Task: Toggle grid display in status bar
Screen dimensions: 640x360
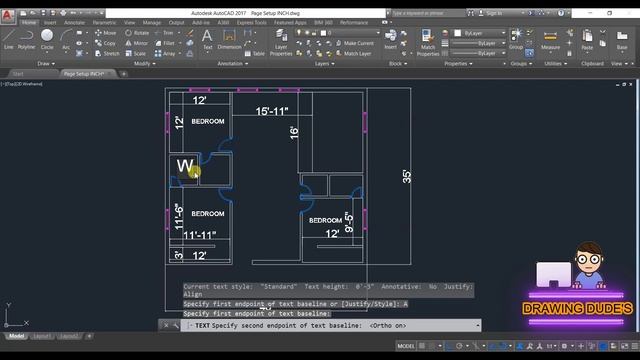Action: pyautogui.click(x=422, y=346)
